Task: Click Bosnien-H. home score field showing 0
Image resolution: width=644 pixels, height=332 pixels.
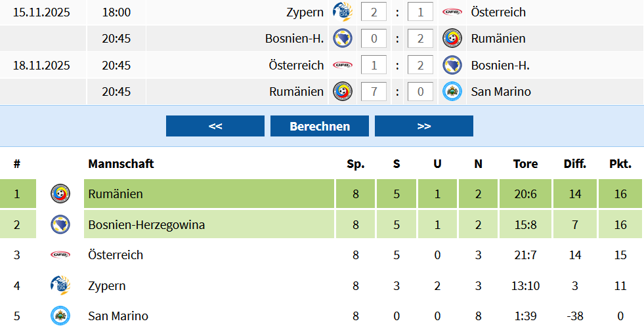Action: pyautogui.click(x=374, y=38)
